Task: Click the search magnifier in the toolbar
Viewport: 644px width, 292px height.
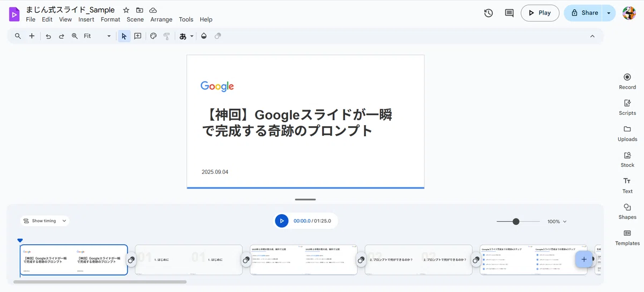Action: [x=18, y=36]
